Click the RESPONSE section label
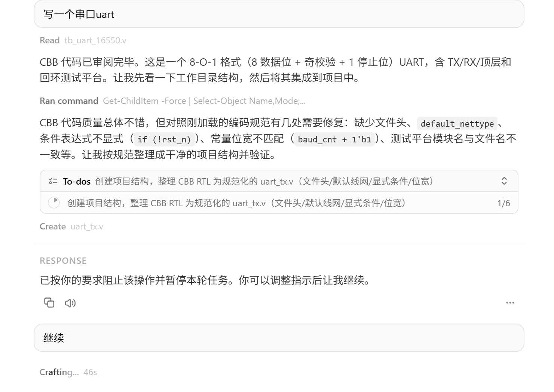Screen dimensions: 554x392 63,261
